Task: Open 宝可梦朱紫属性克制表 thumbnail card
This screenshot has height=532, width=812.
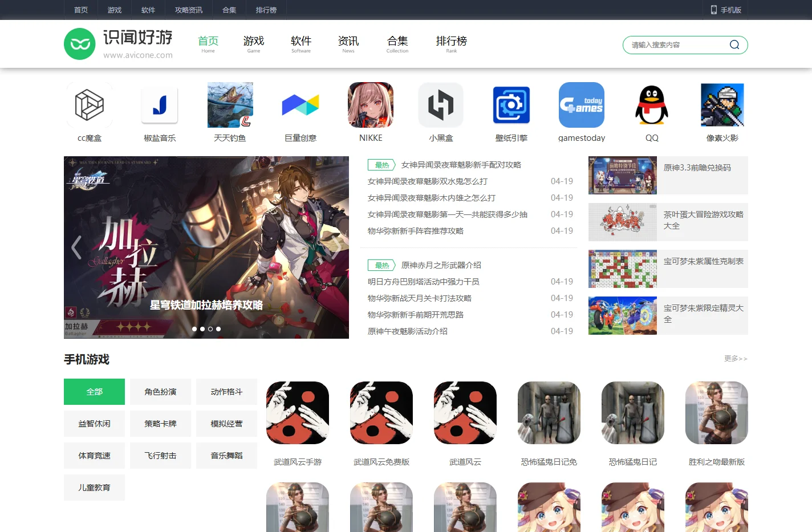Action: point(668,269)
